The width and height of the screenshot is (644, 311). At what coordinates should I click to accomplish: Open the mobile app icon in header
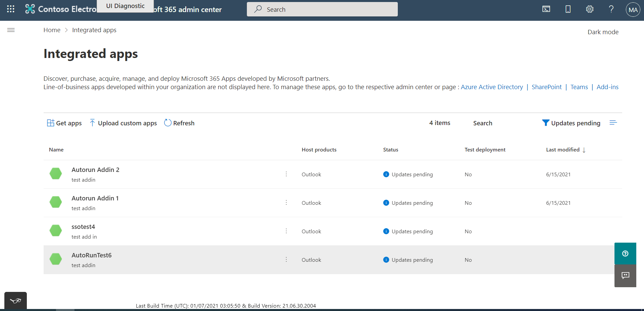tap(568, 9)
